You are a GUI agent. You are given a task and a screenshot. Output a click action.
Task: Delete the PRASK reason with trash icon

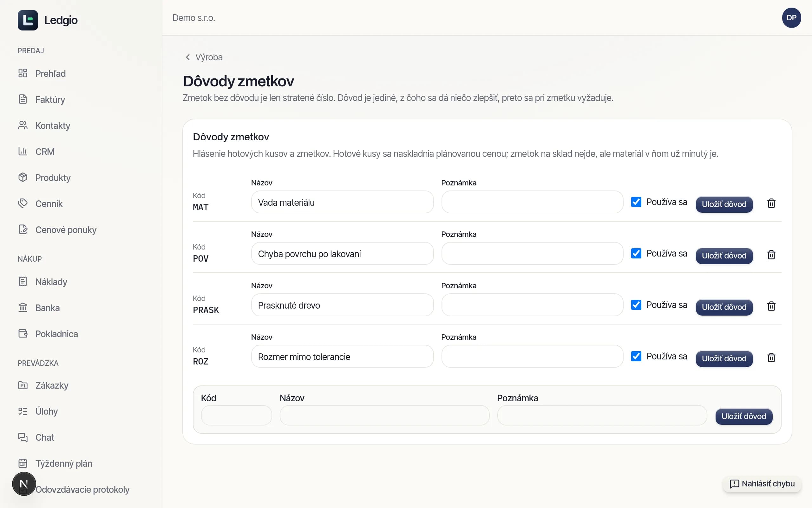click(771, 306)
